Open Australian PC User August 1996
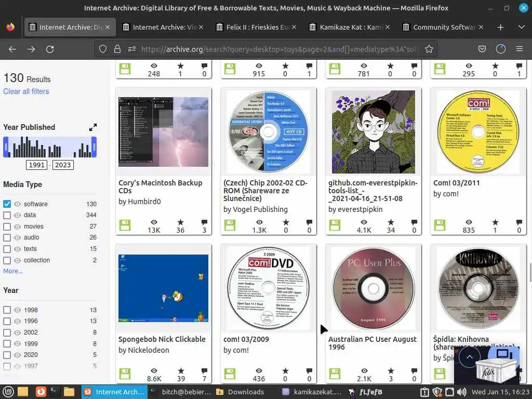Image resolution: width=532 pixels, height=399 pixels. 372,343
